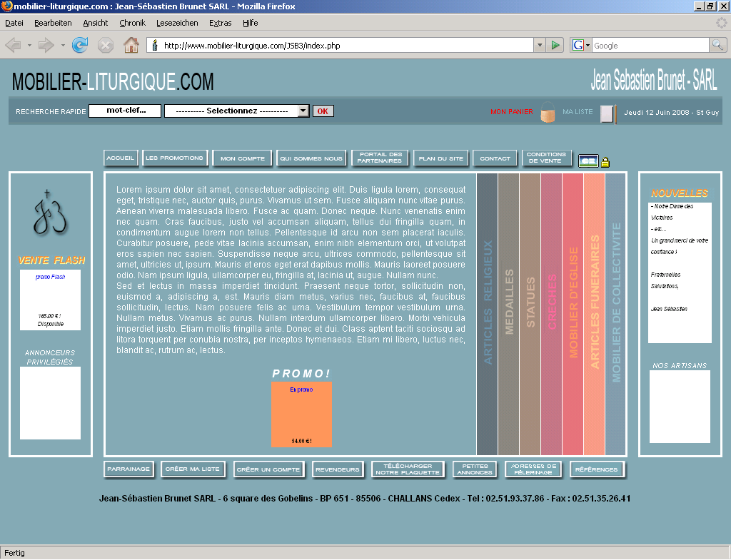The width and height of the screenshot is (731, 560).
Task: Click the Accueil navigation button
Action: pos(121,158)
